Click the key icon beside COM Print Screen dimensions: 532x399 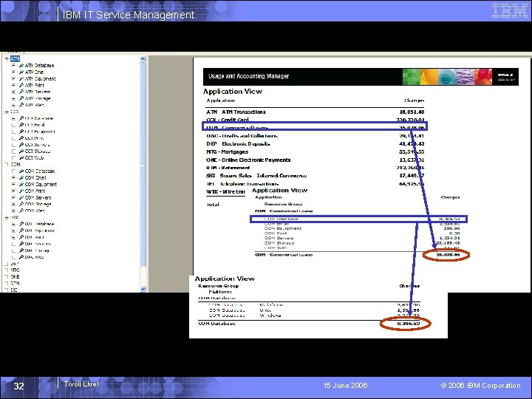(21, 191)
